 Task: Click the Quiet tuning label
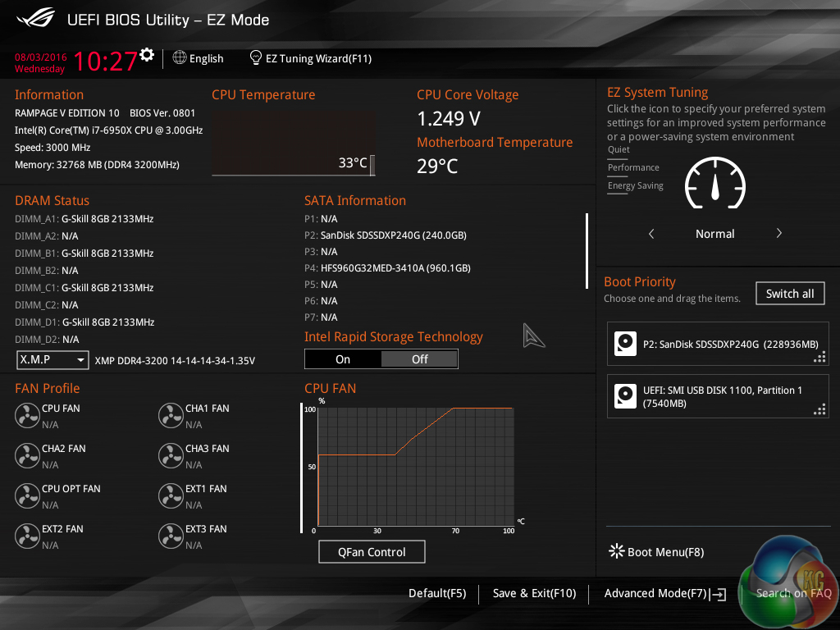pos(619,149)
